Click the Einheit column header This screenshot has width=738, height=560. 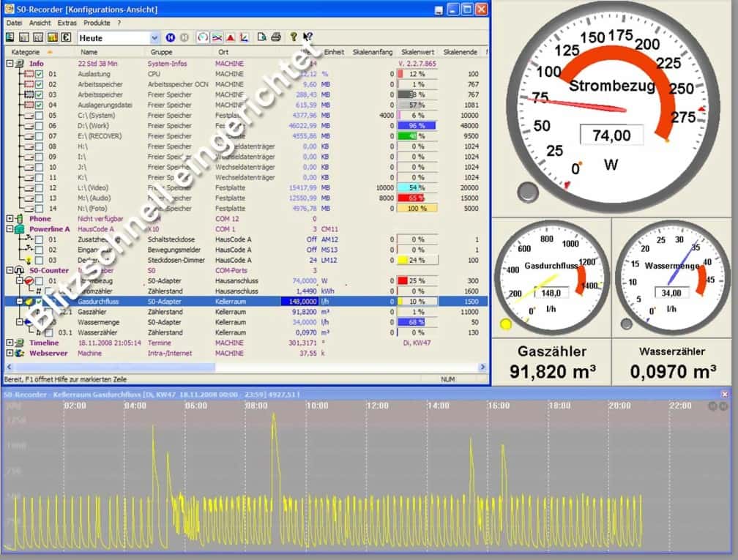tap(334, 52)
